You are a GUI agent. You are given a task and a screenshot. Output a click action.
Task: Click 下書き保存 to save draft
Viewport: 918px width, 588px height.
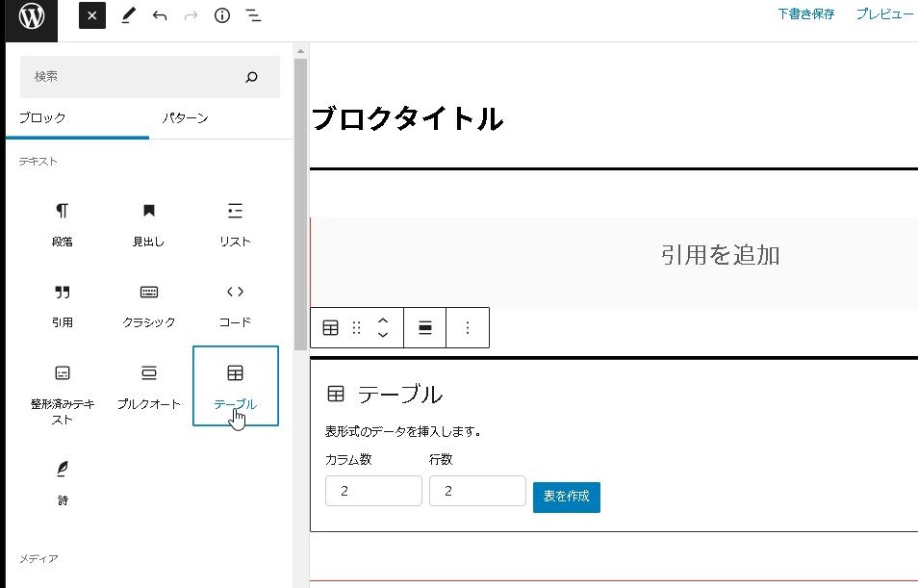coord(805,14)
